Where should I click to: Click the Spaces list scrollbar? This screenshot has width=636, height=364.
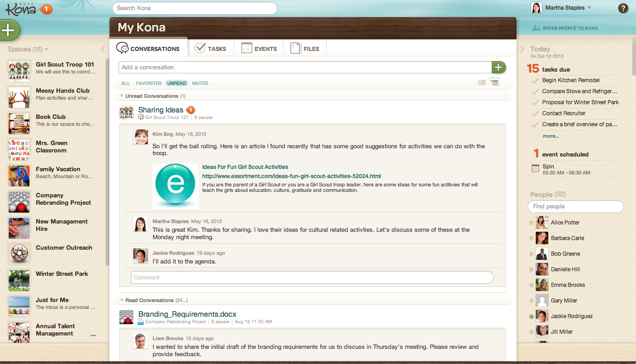tap(108, 161)
